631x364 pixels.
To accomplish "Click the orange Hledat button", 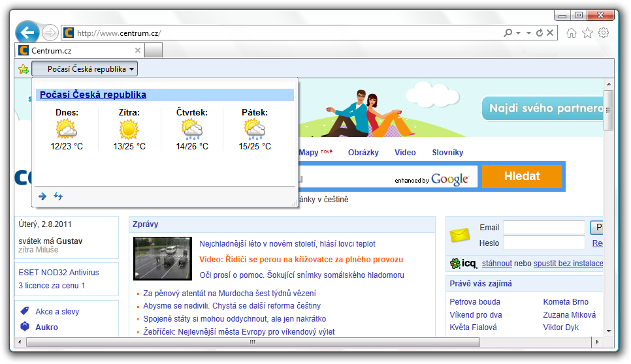I will pos(521,176).
